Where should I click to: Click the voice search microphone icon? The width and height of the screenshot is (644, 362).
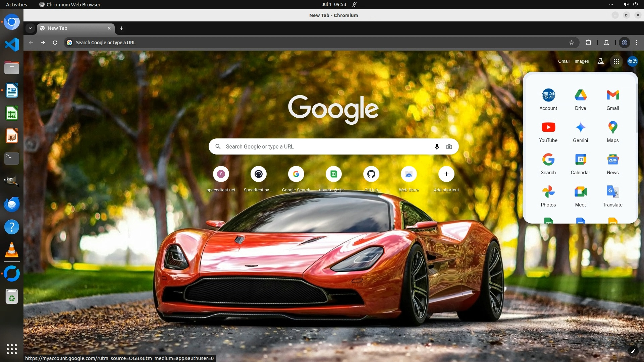click(437, 146)
